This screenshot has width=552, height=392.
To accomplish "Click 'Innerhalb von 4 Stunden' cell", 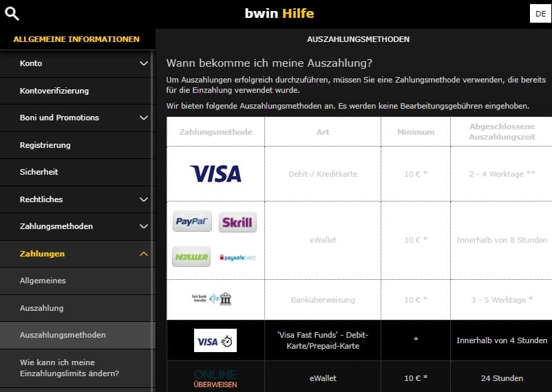I will 502,340.
